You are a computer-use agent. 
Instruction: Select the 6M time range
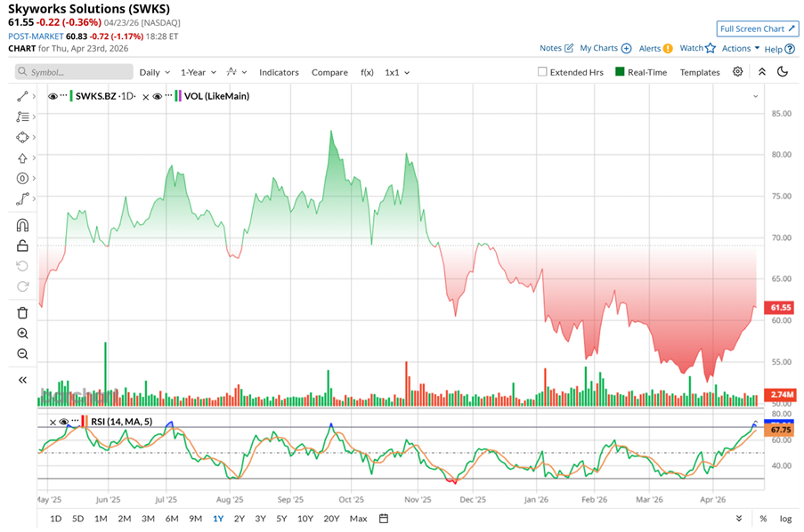pyautogui.click(x=172, y=519)
